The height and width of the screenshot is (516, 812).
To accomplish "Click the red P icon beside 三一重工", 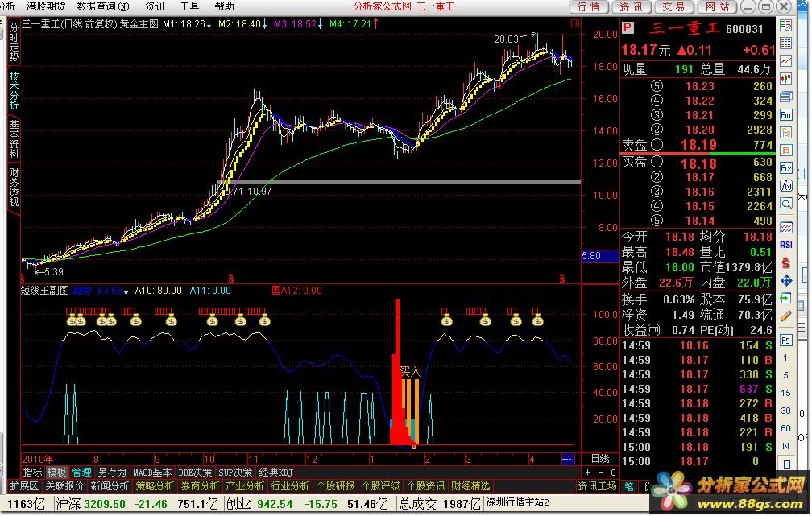I will coord(628,28).
